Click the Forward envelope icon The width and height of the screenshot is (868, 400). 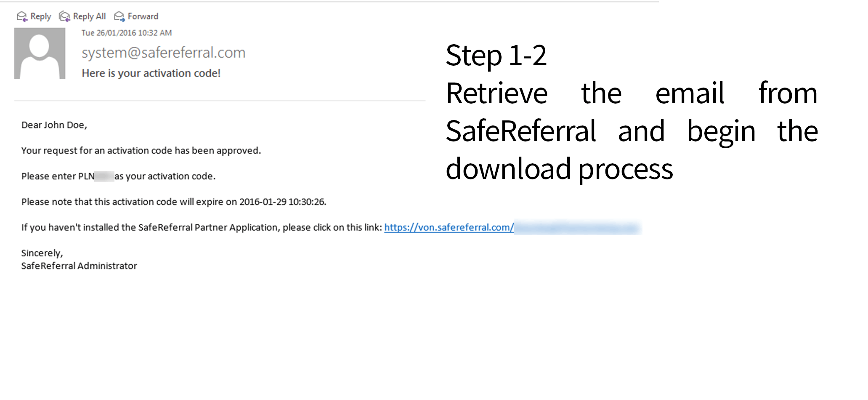119,16
